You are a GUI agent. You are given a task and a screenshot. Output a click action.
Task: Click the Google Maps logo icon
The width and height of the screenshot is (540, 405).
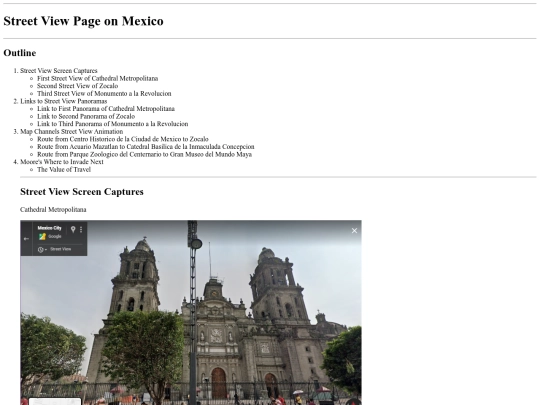42,237
